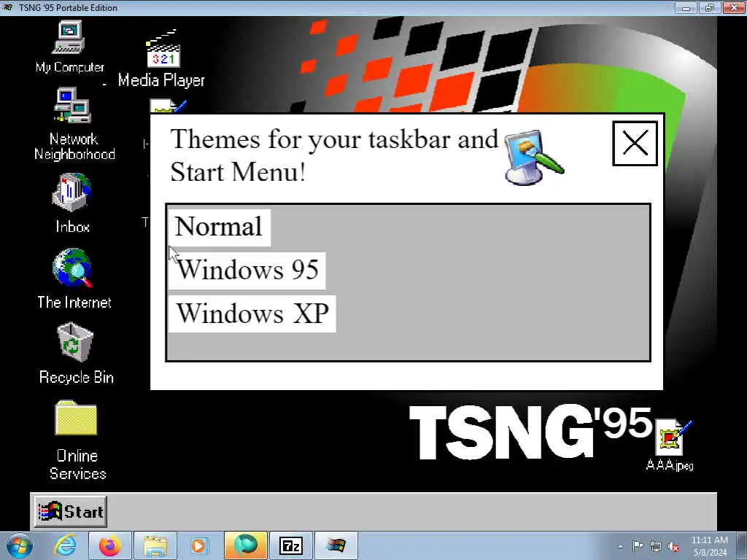Open the Windows 7 Start orb
Viewport: 747px width, 560px height.
click(19, 545)
